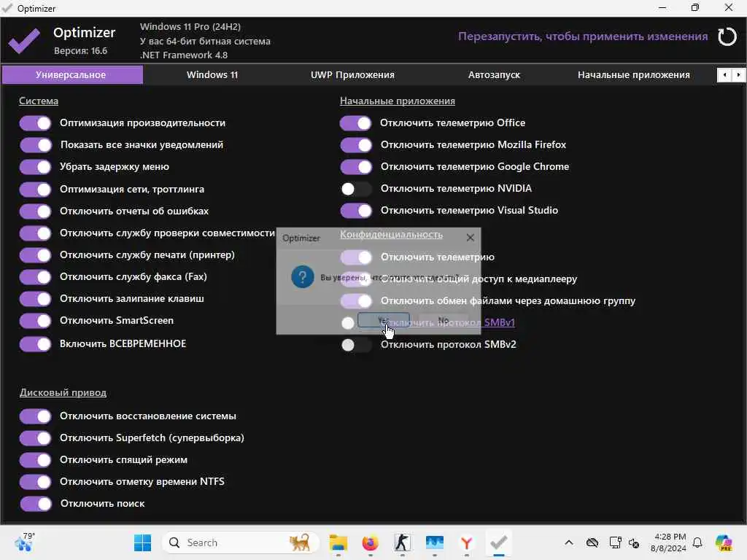Open the UWP Приложения tab

[352, 75]
